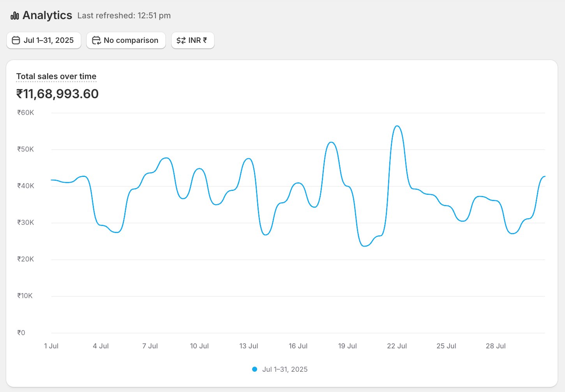This screenshot has height=392, width=565.
Task: Click the ₹30K axis label
Action: (x=26, y=222)
